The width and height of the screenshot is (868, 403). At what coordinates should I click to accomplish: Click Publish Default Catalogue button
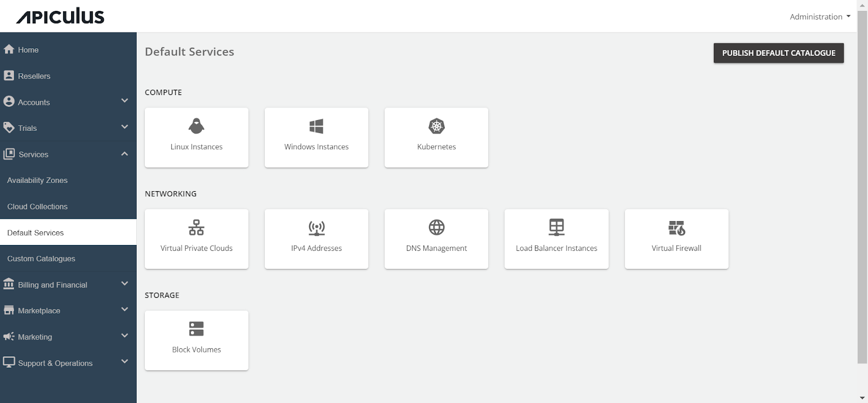[778, 53]
